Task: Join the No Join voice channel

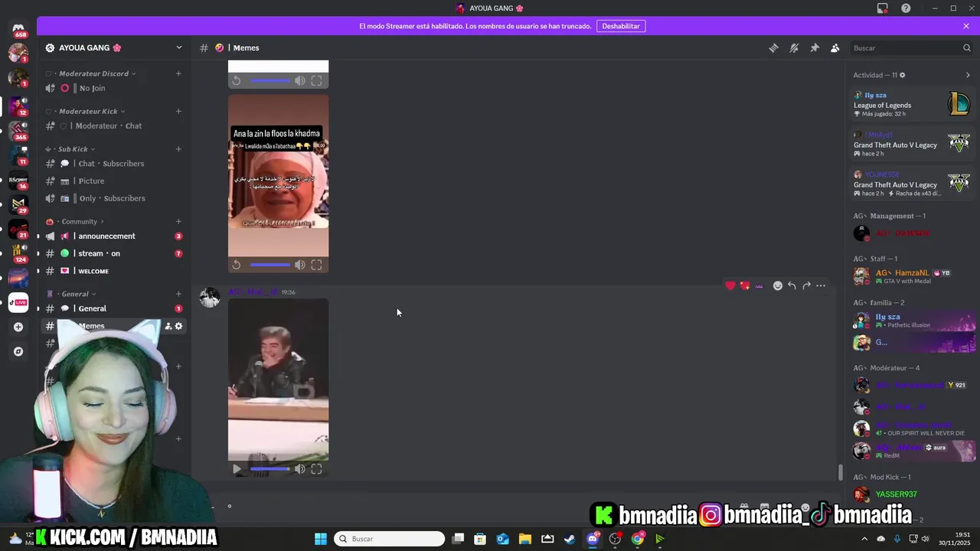Action: (113, 88)
